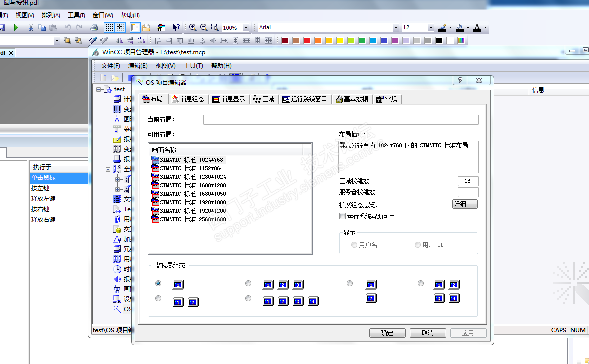Image resolution: width=589 pixels, height=364 pixels.
Task: Click the 确定 button
Action: click(387, 333)
